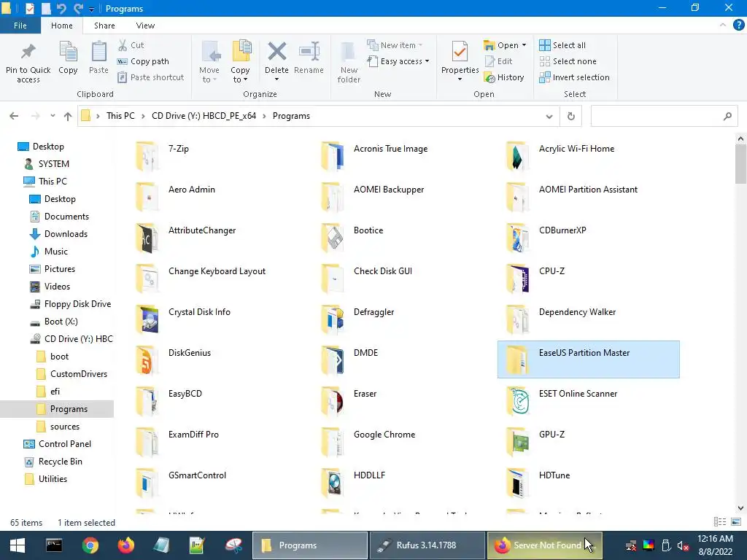The height and width of the screenshot is (560, 747).
Task: Switch to the Share ribbon tab
Action: [x=104, y=26]
